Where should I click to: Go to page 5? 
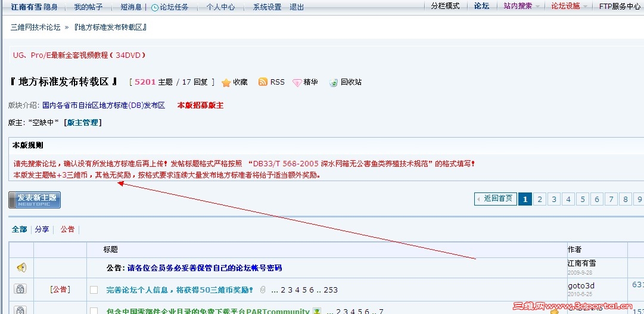(x=583, y=200)
